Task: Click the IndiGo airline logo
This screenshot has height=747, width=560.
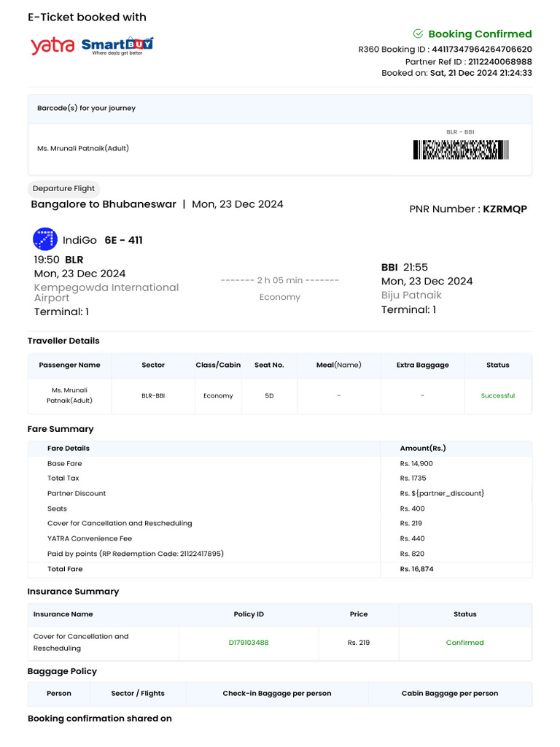Action: (45, 239)
